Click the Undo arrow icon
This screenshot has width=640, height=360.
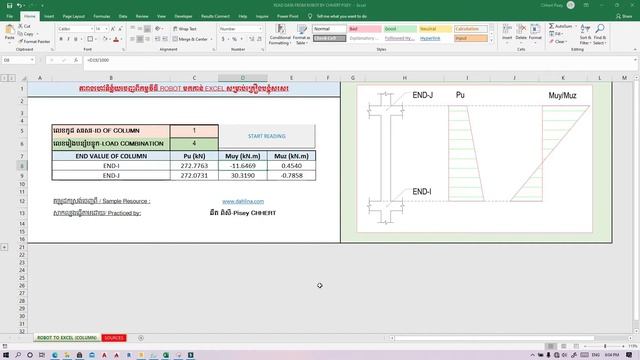(19, 5)
